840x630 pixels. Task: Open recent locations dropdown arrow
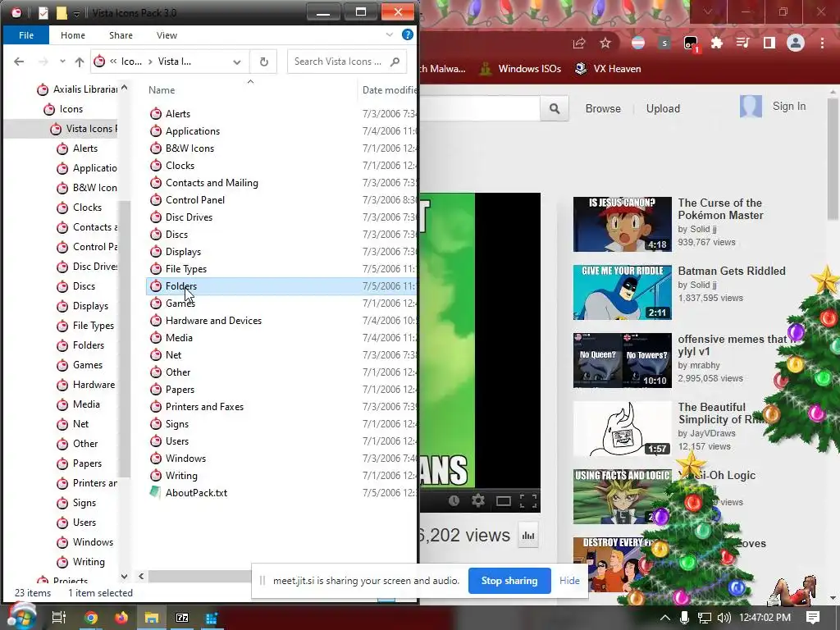tap(62, 62)
